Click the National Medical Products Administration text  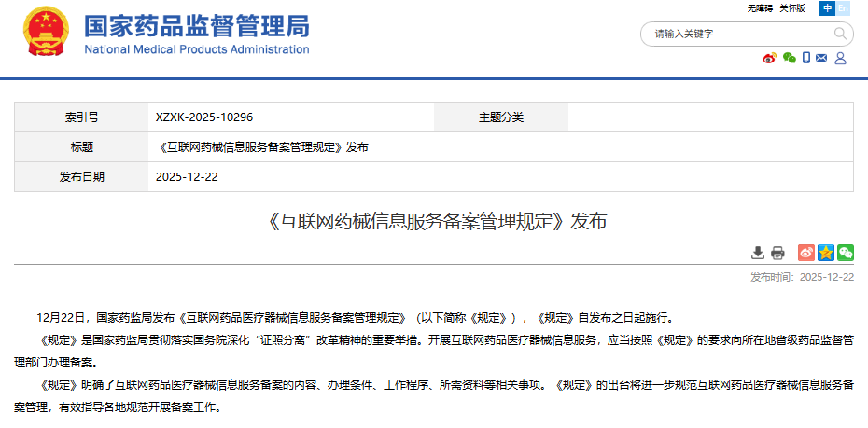(x=197, y=49)
